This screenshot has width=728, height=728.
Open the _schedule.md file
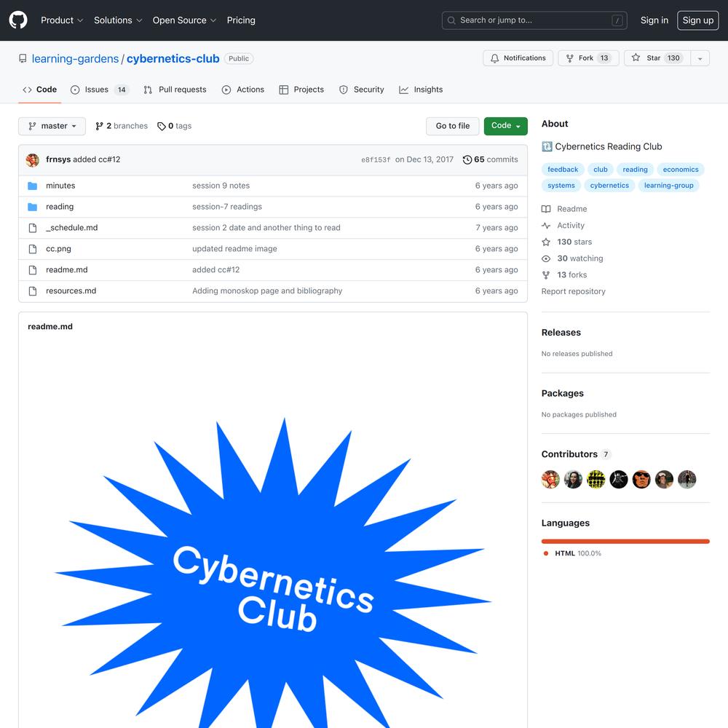point(72,227)
